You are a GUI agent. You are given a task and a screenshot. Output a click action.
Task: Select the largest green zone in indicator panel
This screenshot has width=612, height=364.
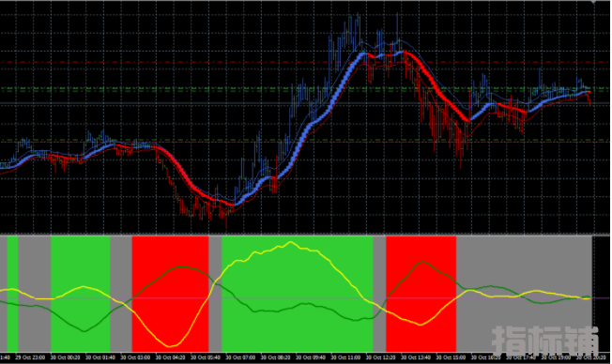point(298,294)
